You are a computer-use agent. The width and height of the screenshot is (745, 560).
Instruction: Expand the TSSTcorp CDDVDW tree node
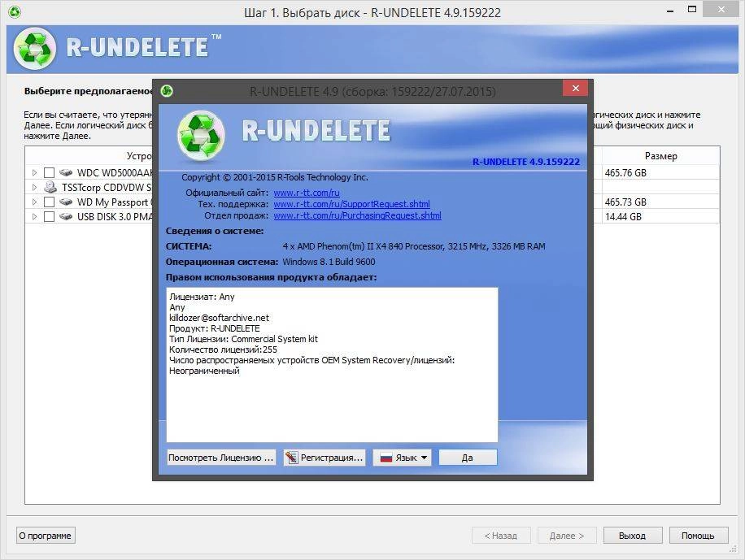pos(34,187)
